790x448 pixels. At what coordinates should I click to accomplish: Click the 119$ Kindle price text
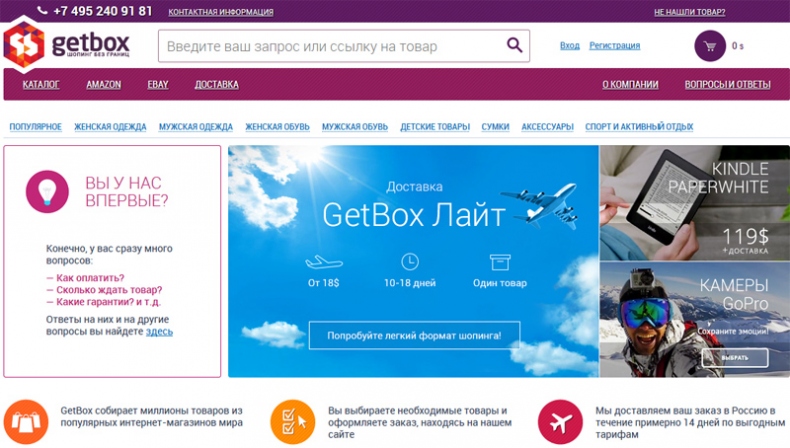coord(746,236)
